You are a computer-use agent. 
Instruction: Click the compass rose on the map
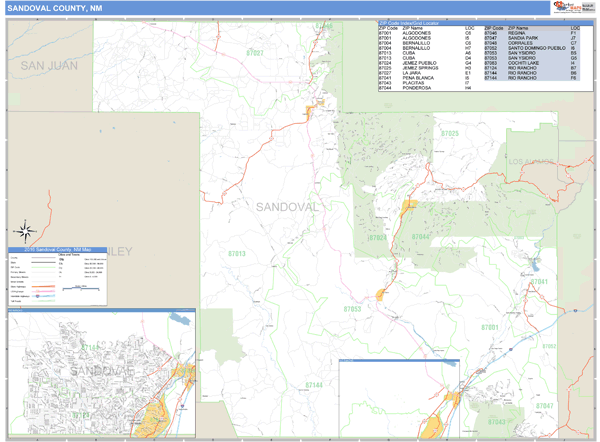pos(27,232)
